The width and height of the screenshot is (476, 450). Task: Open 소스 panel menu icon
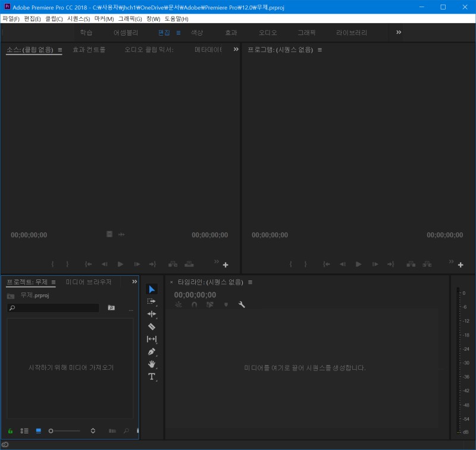60,50
